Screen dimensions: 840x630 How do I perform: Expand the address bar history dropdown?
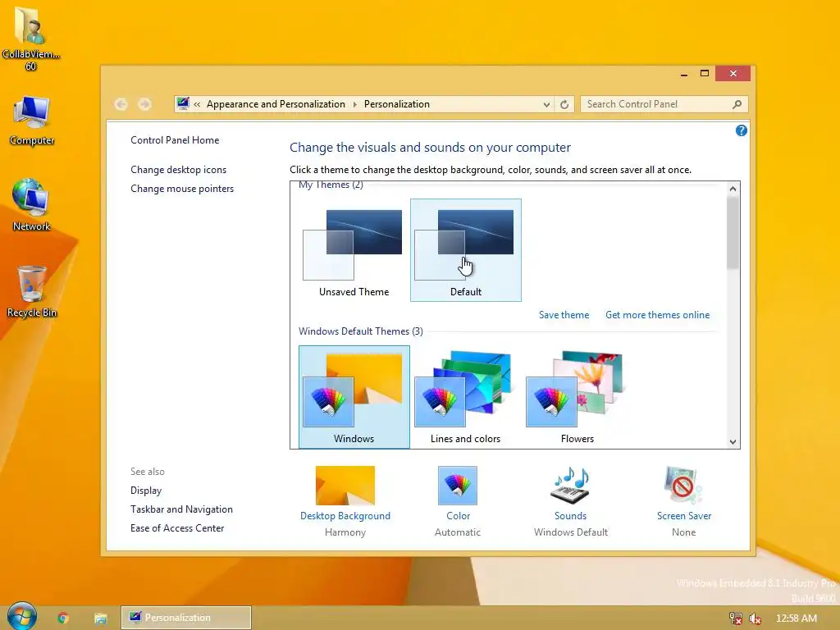coord(546,104)
